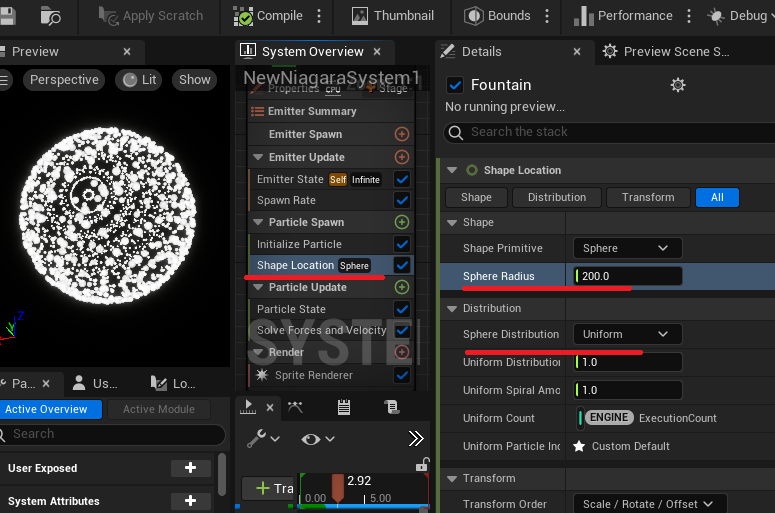Image resolution: width=775 pixels, height=513 pixels.
Task: Toggle the Sprite Renderer checkbox
Action: 402,375
